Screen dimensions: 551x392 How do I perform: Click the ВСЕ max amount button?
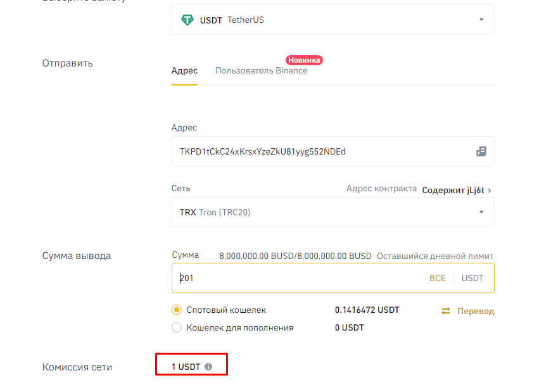point(438,278)
